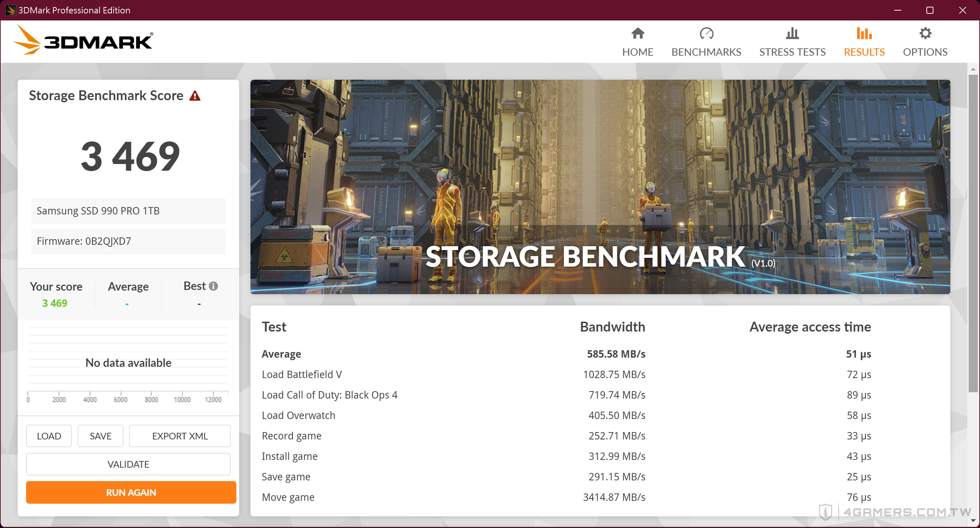Minimize the 3DMark window
The width and height of the screenshot is (980, 528).
897,10
